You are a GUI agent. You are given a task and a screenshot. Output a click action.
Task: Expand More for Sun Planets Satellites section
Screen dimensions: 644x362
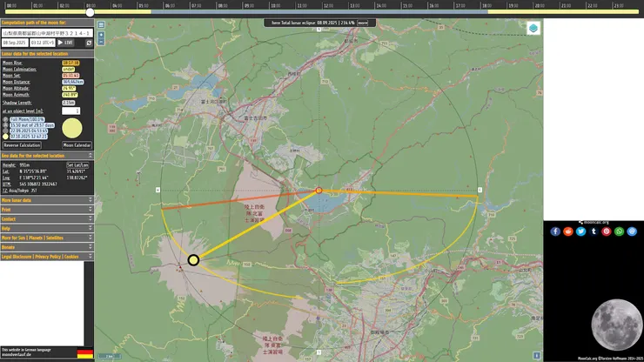point(47,238)
